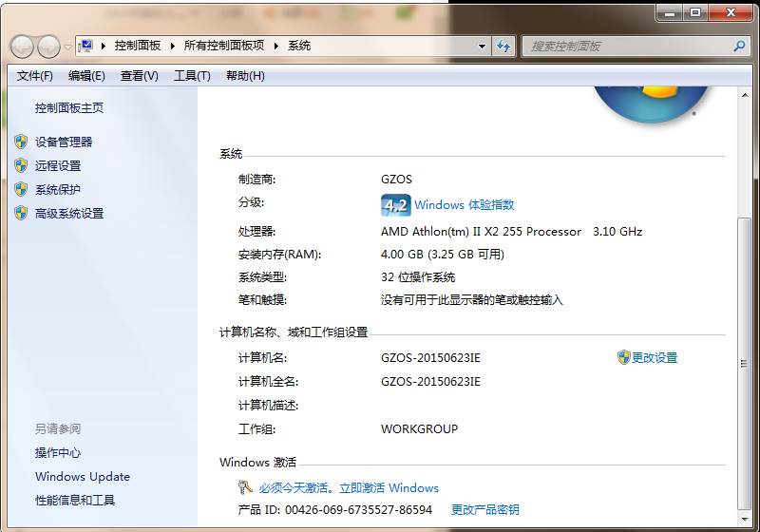Click the keys icon in Windows 激活 section
760x532 pixels.
click(245, 487)
